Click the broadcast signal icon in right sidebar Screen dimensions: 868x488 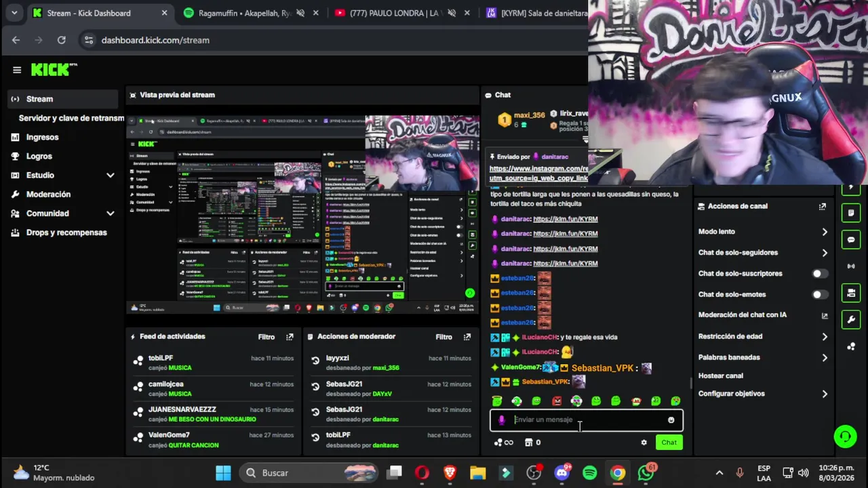[x=851, y=266]
